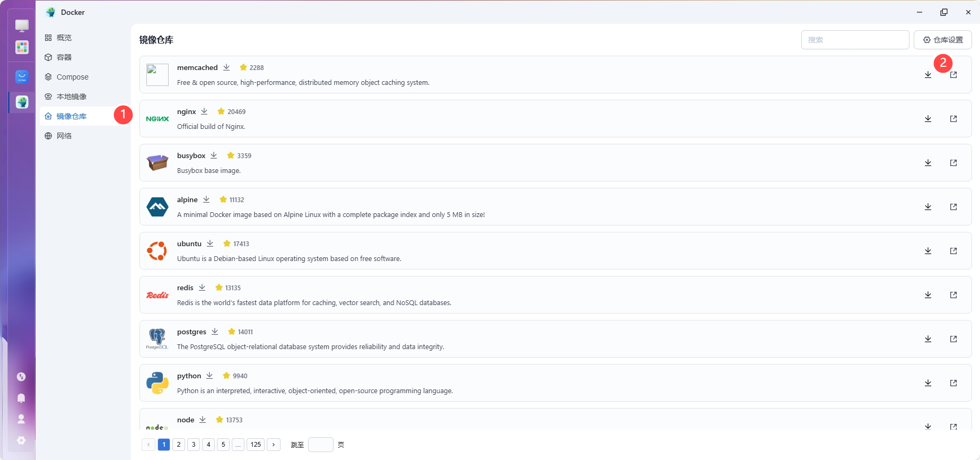This screenshot has width=980, height=460.
Task: Download the nginx image using right-side arrow
Action: 928,119
